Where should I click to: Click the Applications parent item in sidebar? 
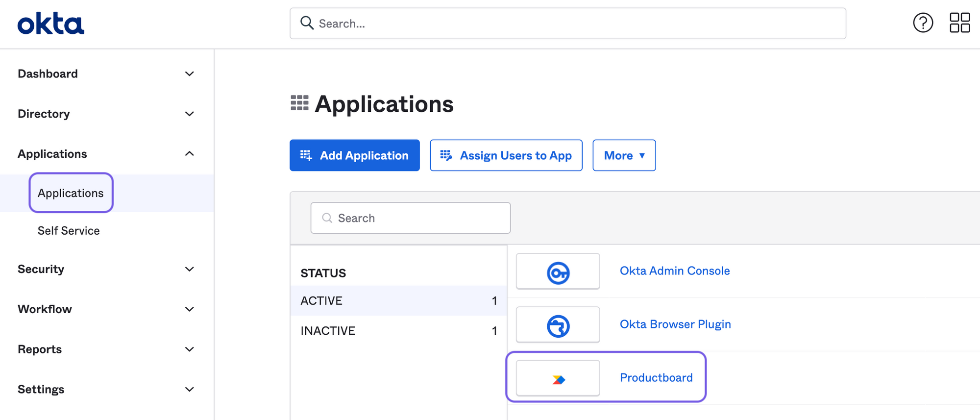tap(52, 154)
